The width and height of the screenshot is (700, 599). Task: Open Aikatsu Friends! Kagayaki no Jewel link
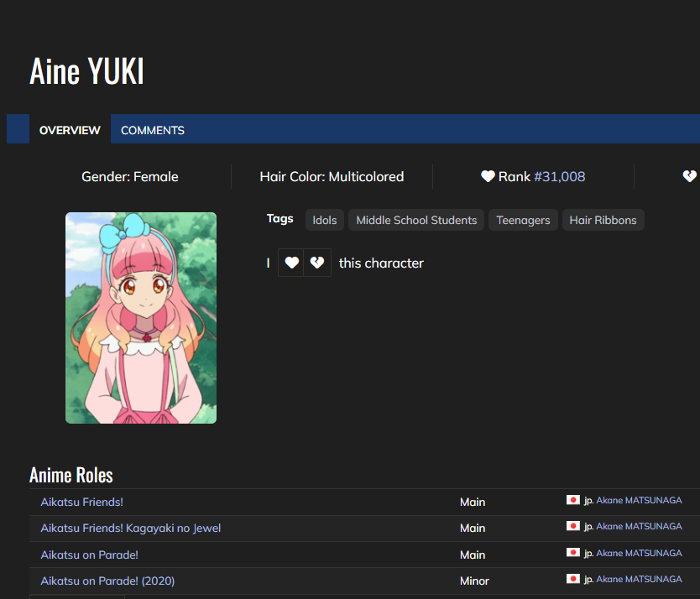click(131, 528)
